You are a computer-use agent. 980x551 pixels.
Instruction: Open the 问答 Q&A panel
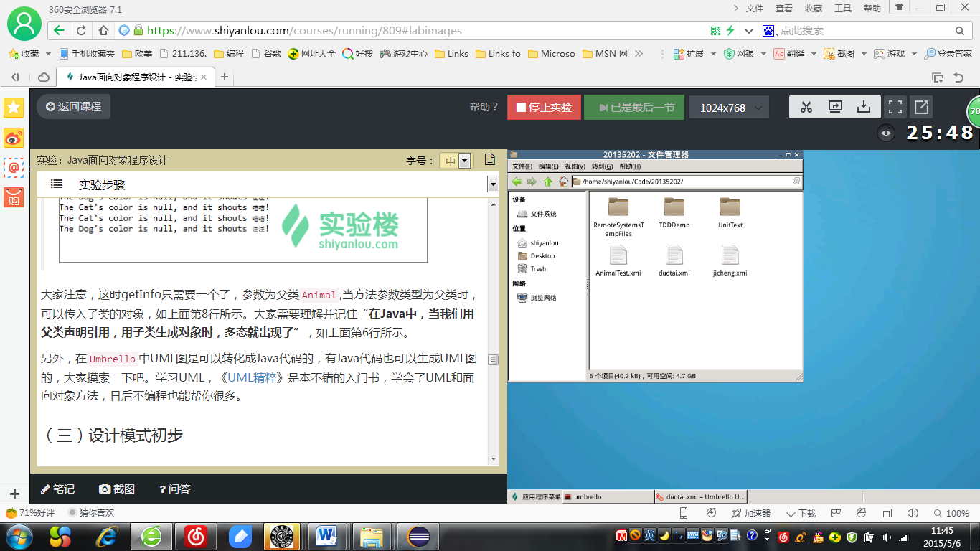(174, 489)
